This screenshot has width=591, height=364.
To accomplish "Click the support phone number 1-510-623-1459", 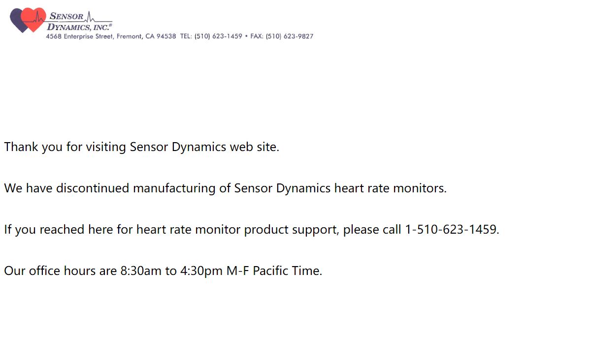I will (452, 229).
